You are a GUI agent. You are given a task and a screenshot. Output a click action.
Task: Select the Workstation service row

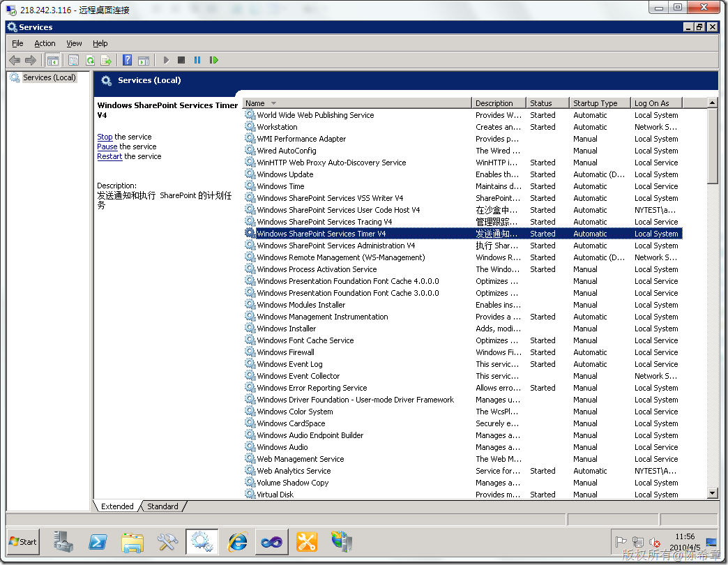coord(463,127)
